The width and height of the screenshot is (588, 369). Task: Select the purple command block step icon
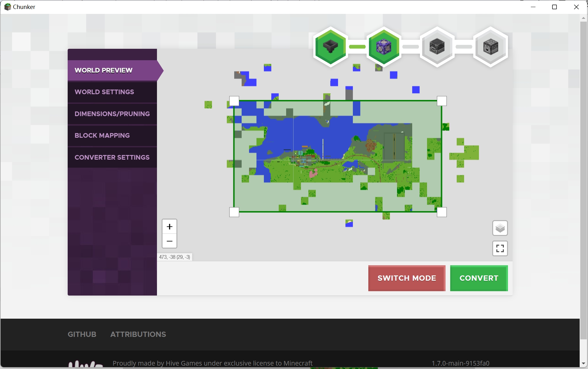384,47
